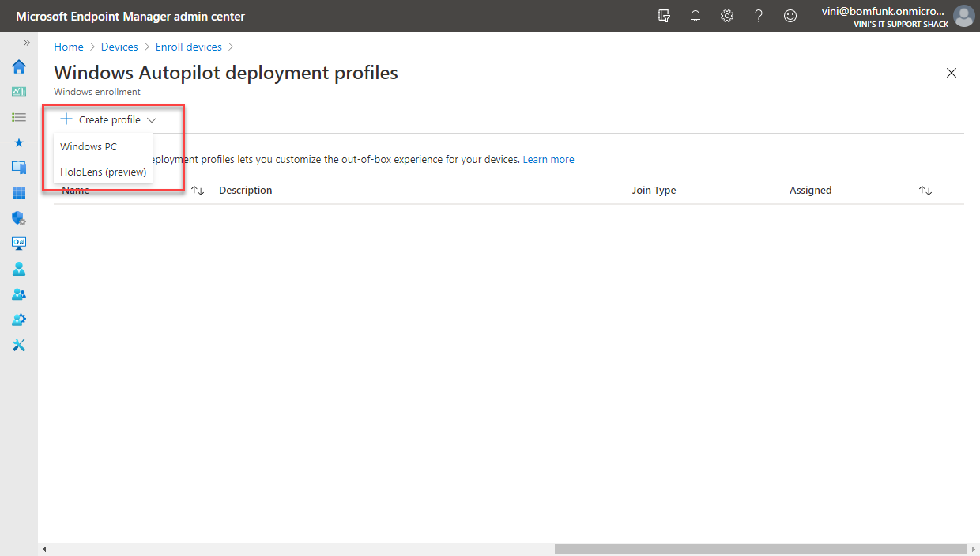
Task: Click the Join Type column header
Action: point(654,191)
